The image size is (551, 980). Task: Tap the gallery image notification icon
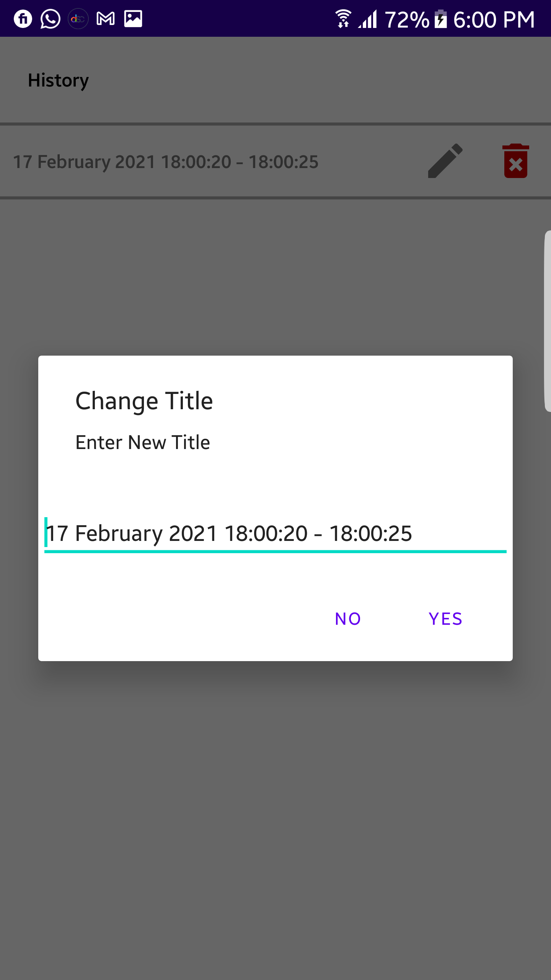133,19
